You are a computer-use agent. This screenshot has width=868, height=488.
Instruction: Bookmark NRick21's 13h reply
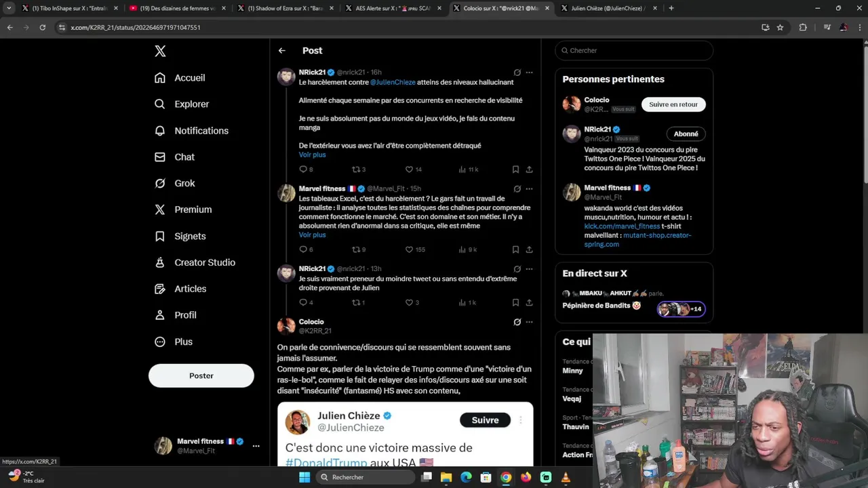[515, 302]
